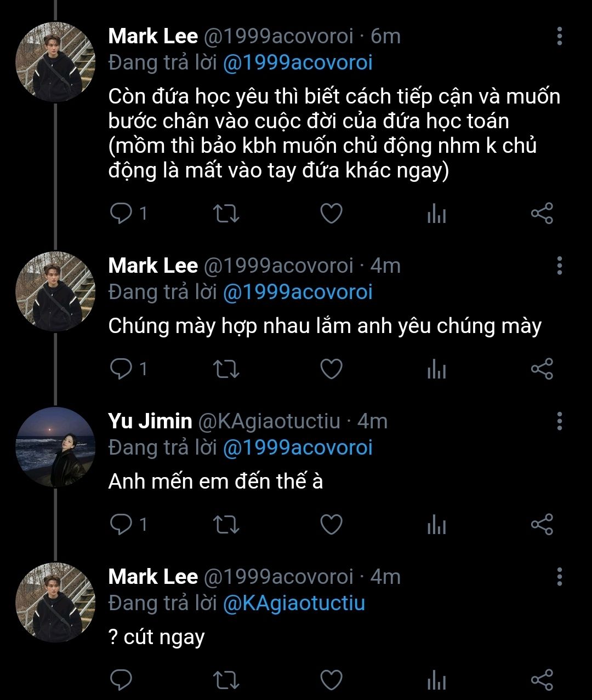
Task: Share the "Còn đứa học yêu" tweet
Action: click(x=542, y=214)
